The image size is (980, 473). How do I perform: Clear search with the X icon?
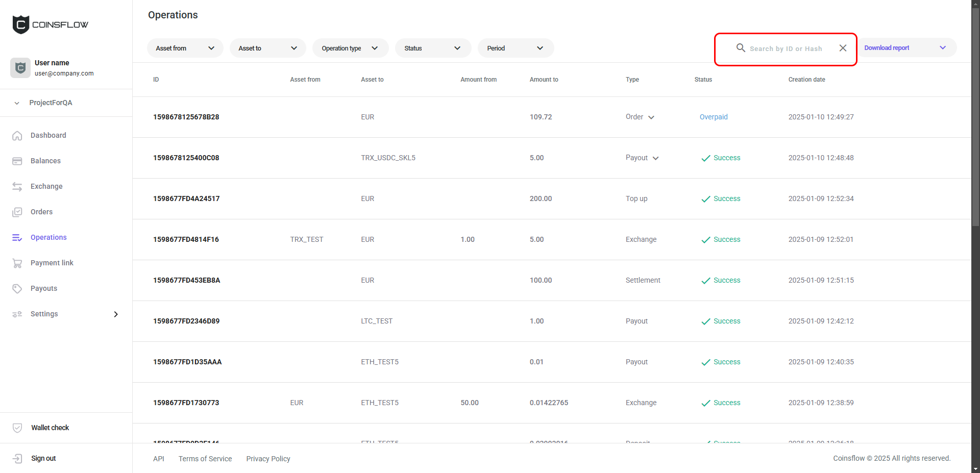(x=843, y=48)
